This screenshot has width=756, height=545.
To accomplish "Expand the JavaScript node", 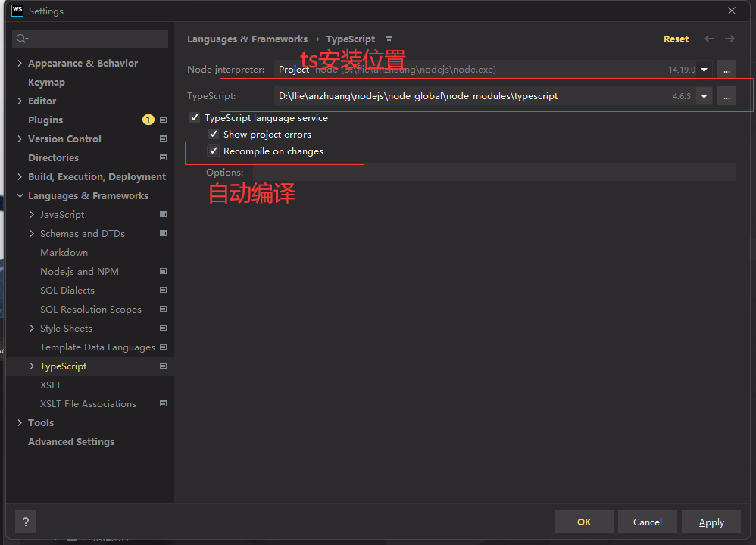I will click(32, 214).
